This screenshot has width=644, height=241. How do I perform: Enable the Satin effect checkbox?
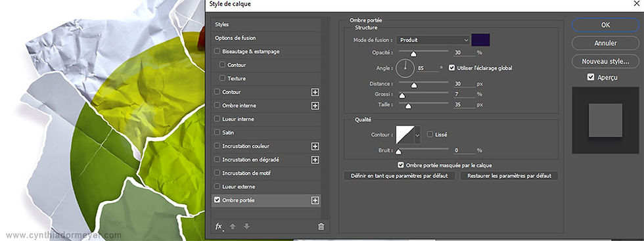218,133
